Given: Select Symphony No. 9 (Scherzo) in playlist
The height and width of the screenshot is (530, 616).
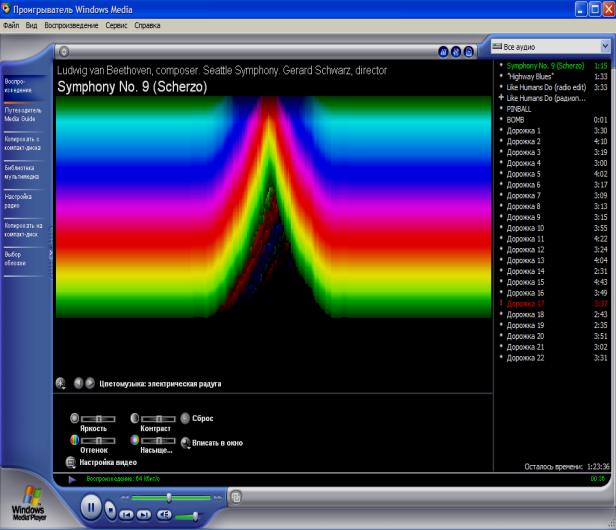Looking at the screenshot, I should [553, 66].
